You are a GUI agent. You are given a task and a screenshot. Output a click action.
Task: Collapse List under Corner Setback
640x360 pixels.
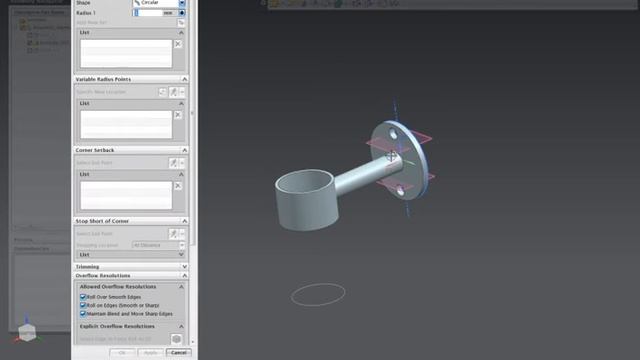(x=181, y=174)
